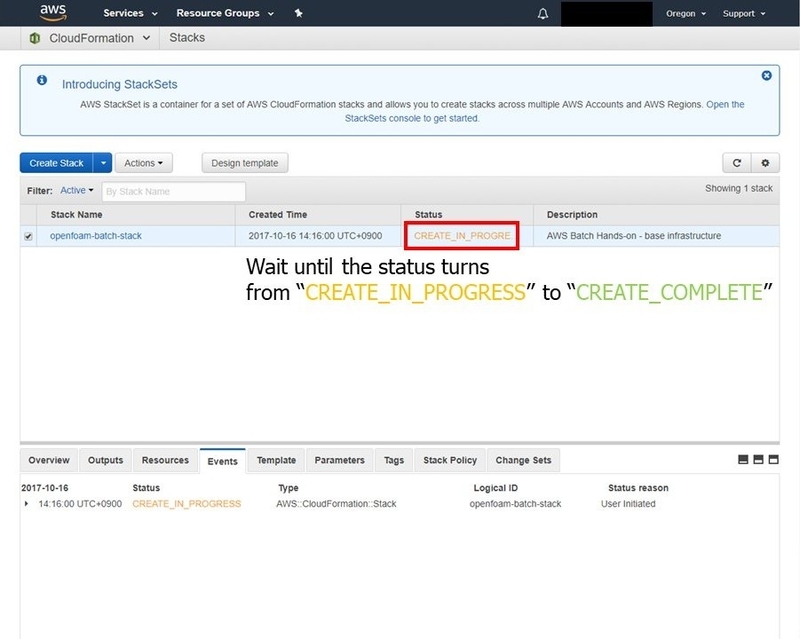Refresh the stacks list

pos(737,163)
